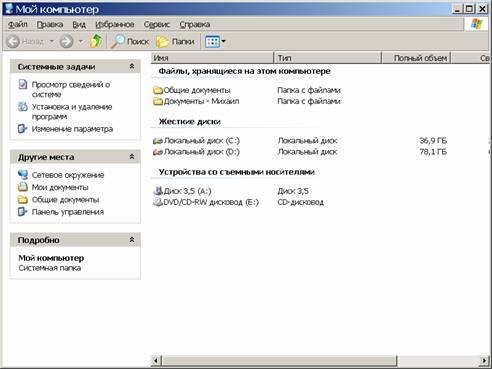Go up one folder level icon
Image resolution: width=492 pixels, height=369 pixels.
click(x=96, y=41)
